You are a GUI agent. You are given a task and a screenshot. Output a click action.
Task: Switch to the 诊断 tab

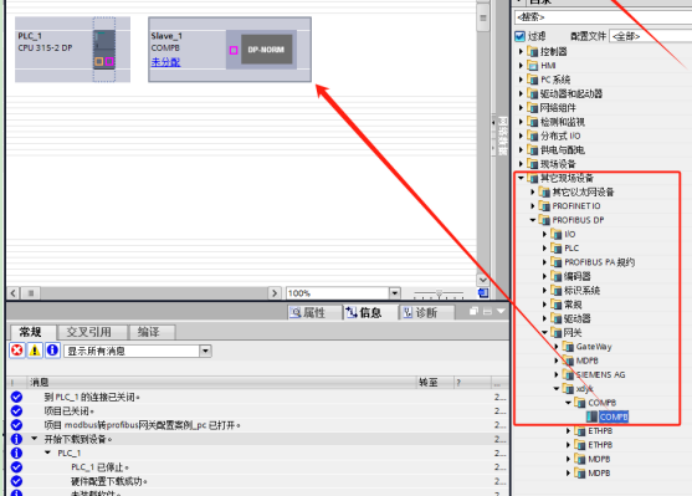tap(426, 313)
